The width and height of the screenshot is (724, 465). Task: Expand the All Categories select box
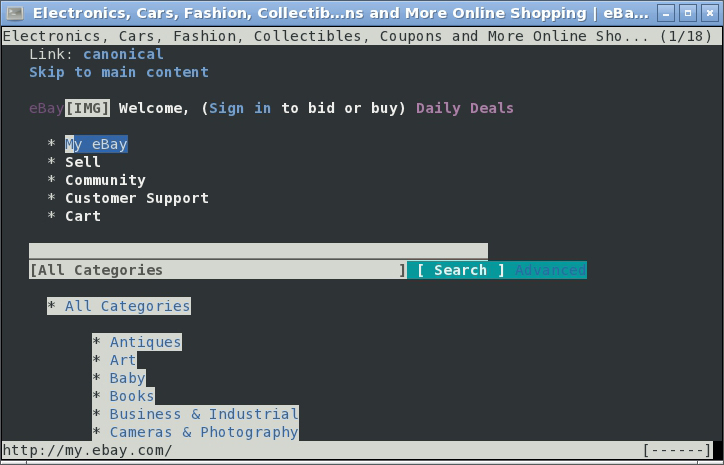click(218, 270)
